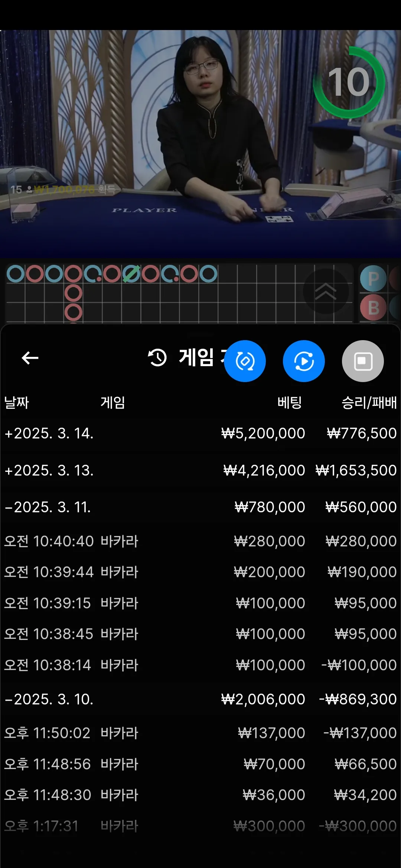Go back with the left arrow
Viewport: 401px width, 868px height.
click(30, 358)
